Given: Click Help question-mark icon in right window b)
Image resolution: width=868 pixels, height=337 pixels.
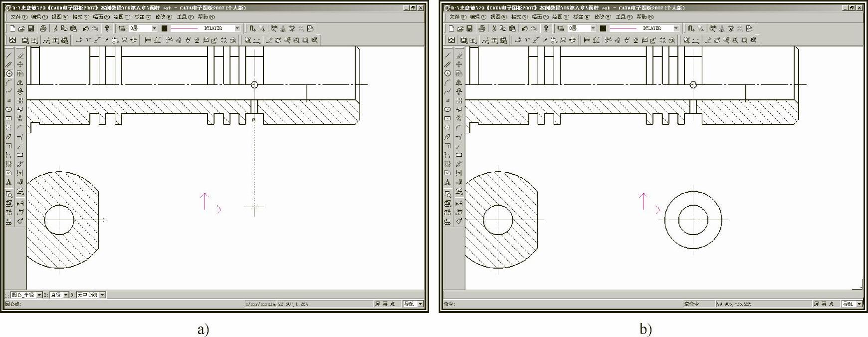Looking at the screenshot, I should [x=546, y=28].
